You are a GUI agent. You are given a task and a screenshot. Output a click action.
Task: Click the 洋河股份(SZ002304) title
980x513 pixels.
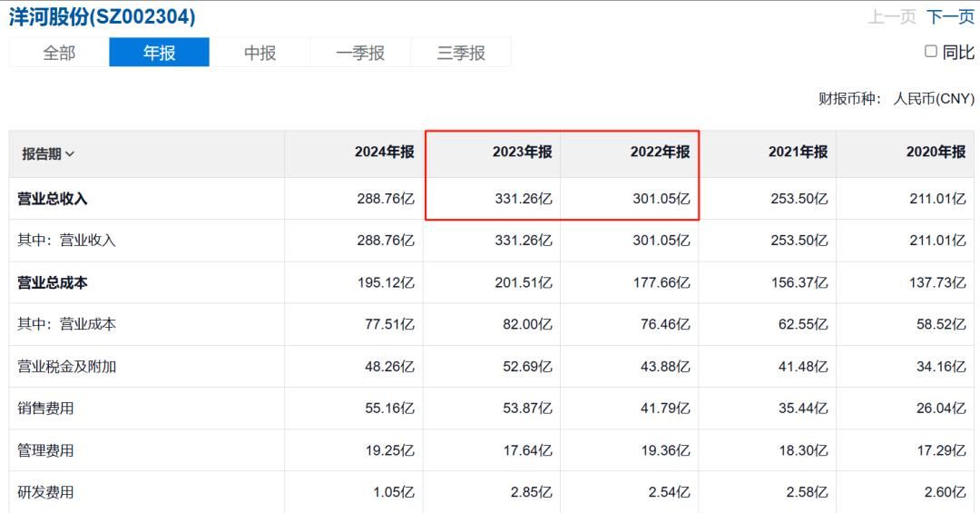[102, 17]
